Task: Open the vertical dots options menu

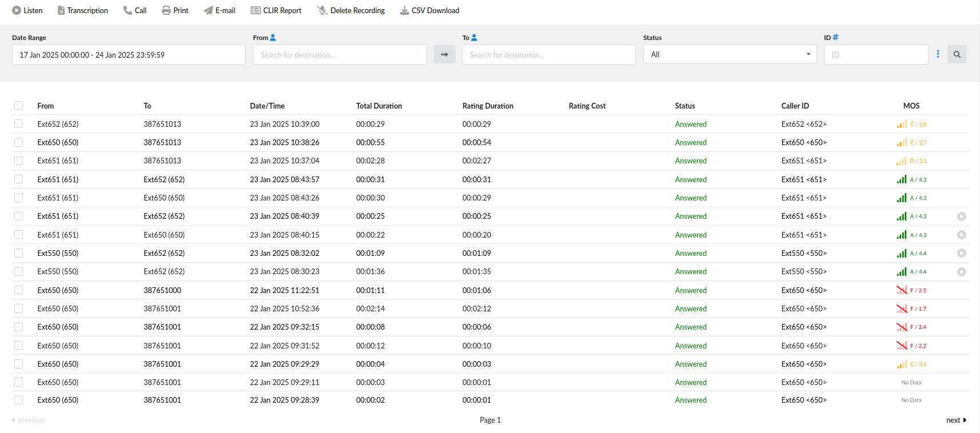Action: [938, 54]
